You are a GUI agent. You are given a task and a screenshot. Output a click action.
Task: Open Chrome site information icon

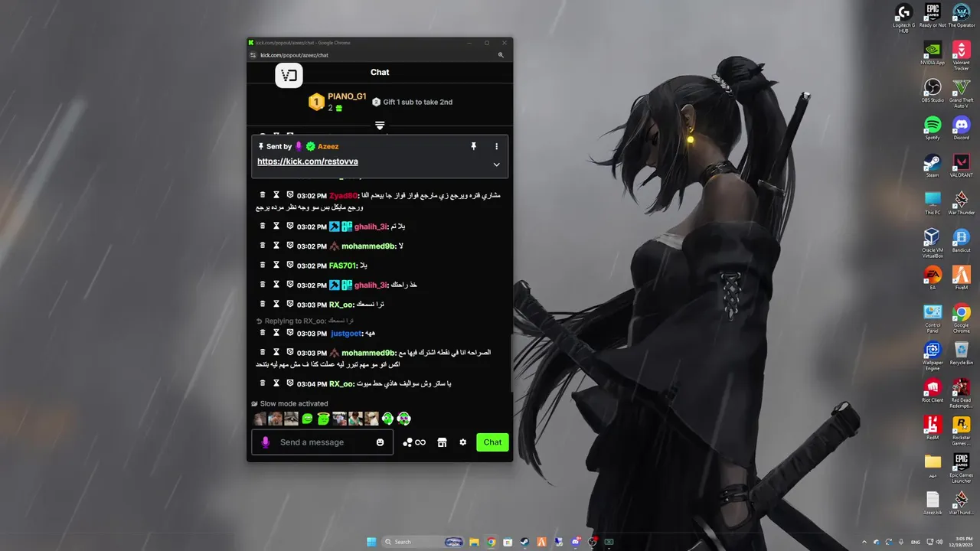point(253,55)
